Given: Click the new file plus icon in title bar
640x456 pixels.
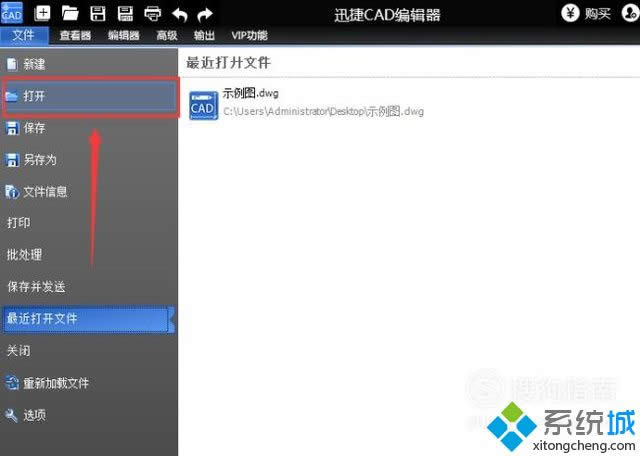Looking at the screenshot, I should 42,13.
